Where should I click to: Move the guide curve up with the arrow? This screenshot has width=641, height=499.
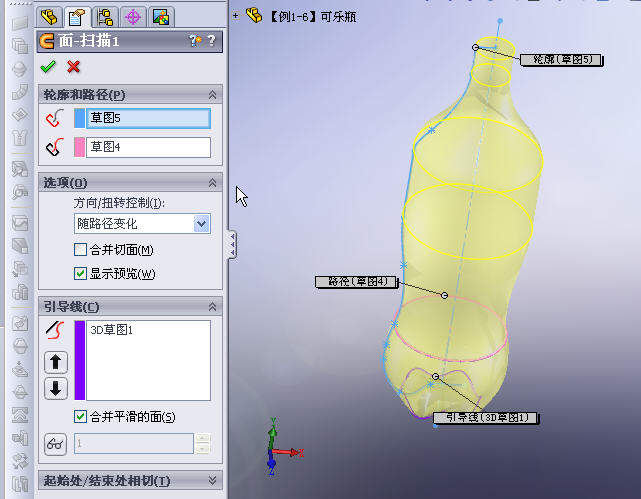point(56,362)
